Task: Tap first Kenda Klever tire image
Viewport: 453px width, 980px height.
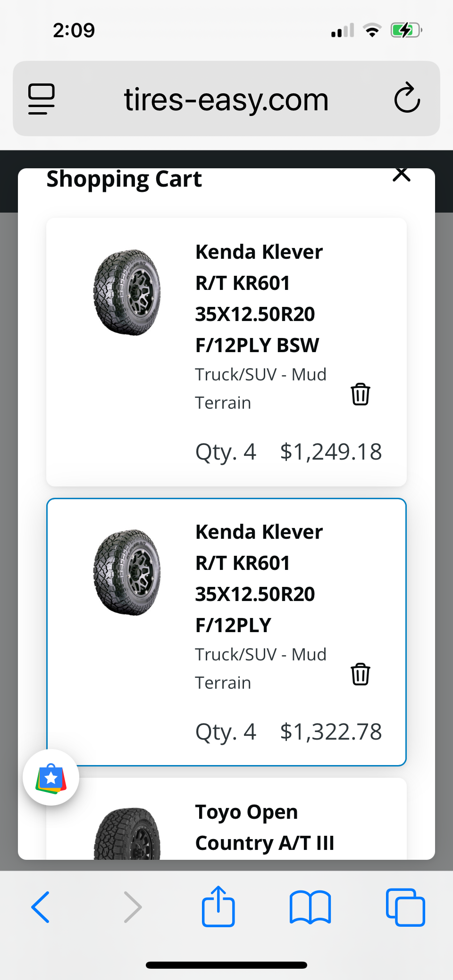Action: [127, 292]
